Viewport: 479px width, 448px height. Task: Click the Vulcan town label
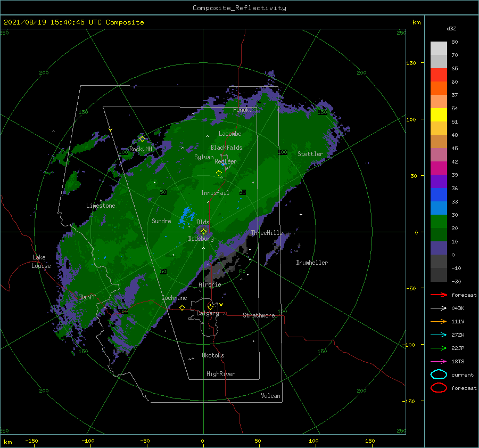pyautogui.click(x=270, y=396)
